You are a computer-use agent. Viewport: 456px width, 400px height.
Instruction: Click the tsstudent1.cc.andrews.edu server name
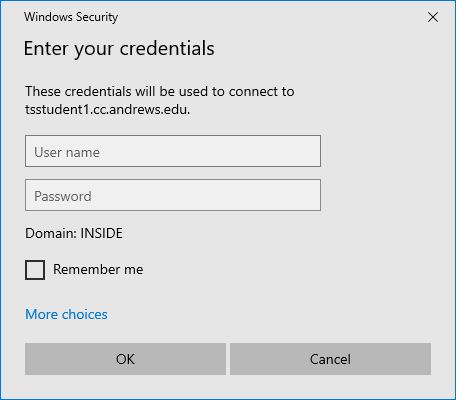tap(107, 109)
